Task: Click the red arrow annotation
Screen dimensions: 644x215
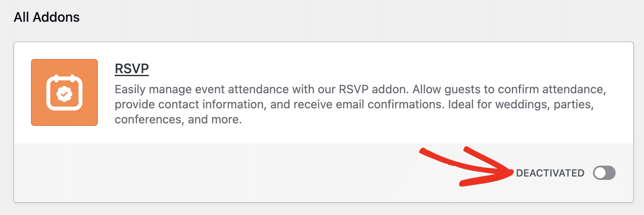Action: pyautogui.click(x=465, y=166)
